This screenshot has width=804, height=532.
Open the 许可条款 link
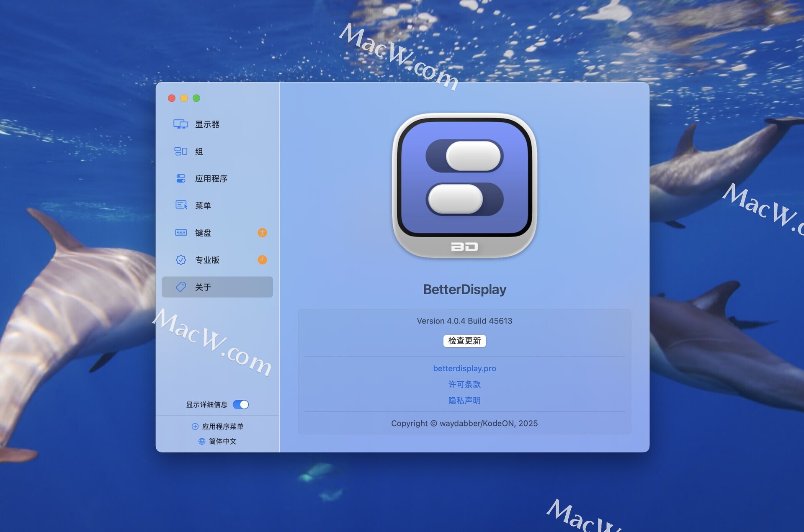coord(464,384)
